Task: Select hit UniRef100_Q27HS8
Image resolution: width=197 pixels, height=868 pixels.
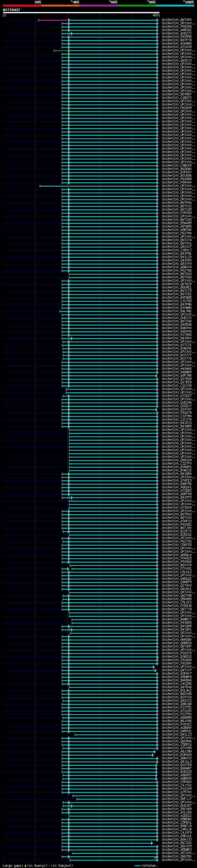Action: tap(176, 379)
